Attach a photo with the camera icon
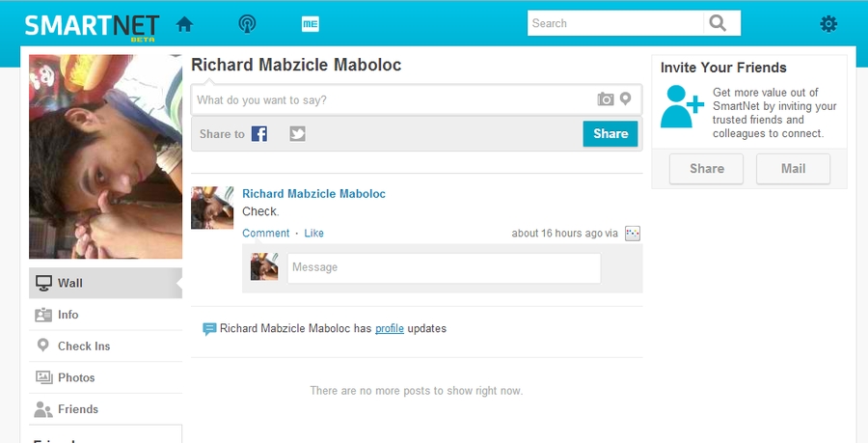Image resolution: width=868 pixels, height=443 pixels. [606, 99]
